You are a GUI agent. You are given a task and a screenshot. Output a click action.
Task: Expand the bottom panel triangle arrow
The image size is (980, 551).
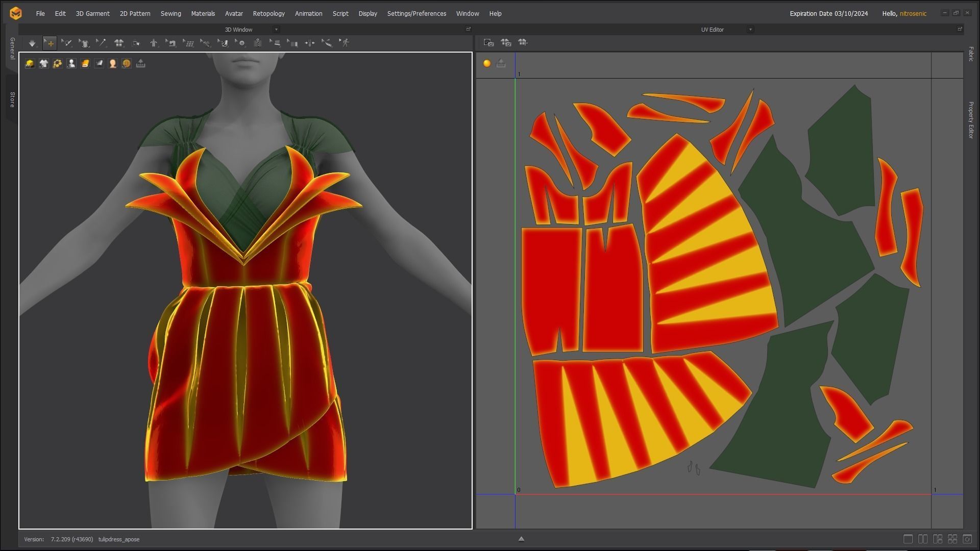point(521,539)
